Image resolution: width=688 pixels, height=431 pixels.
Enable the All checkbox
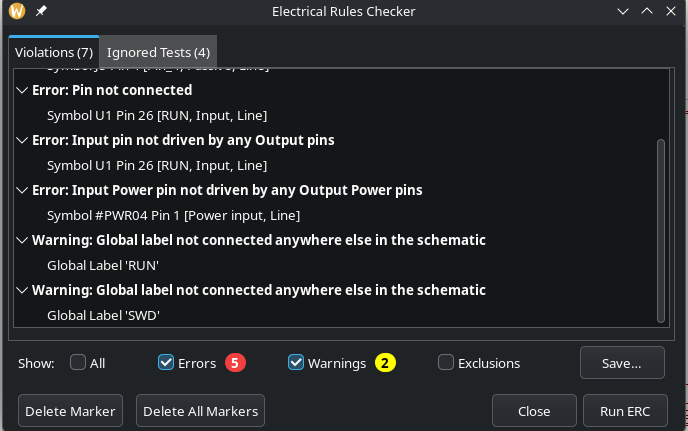pos(78,363)
